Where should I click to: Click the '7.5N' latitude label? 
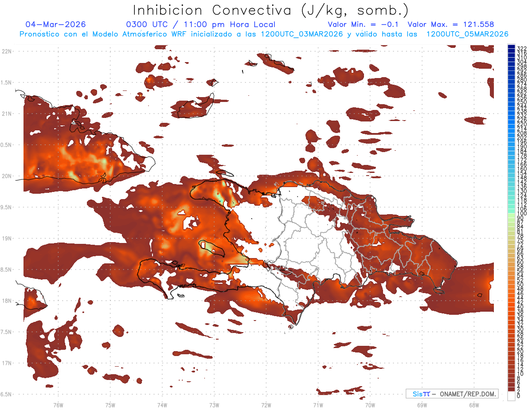pyautogui.click(x=7, y=332)
